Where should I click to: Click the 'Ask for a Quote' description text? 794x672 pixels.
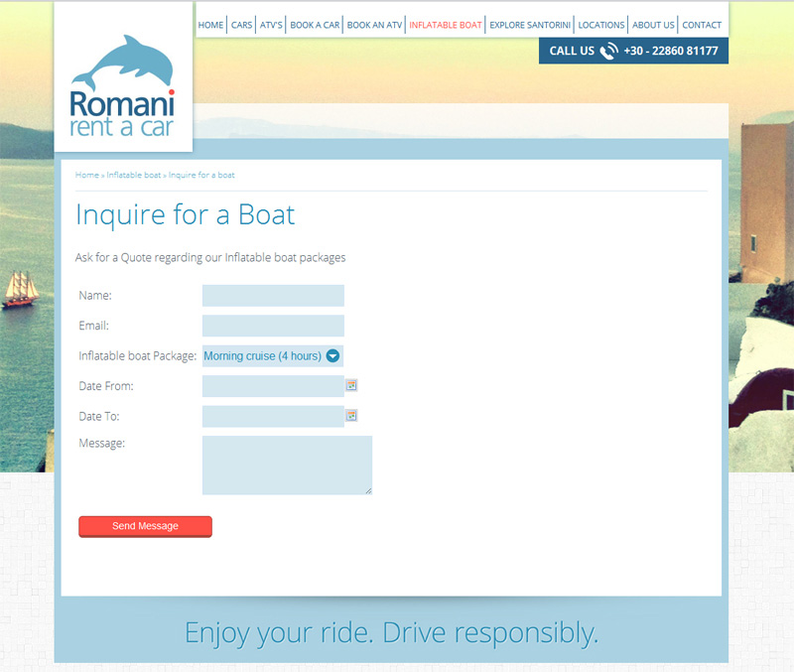pos(210,257)
